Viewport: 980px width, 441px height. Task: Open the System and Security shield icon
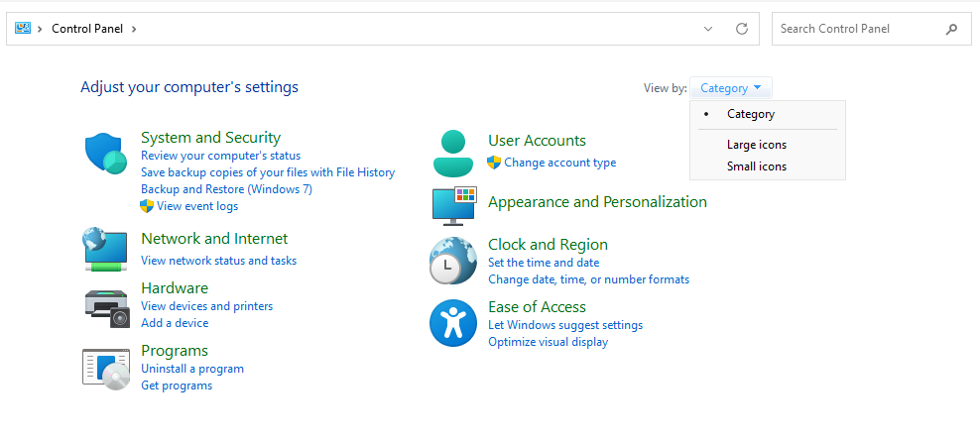coord(105,153)
